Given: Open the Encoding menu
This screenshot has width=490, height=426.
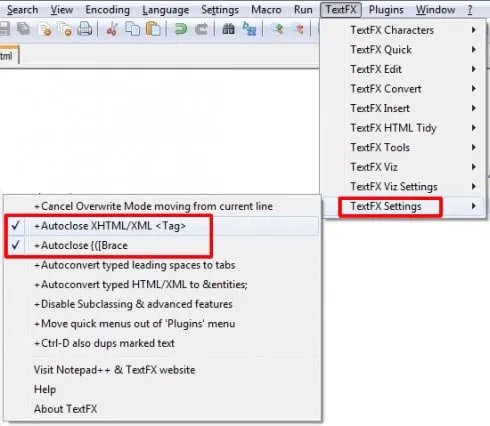Looking at the screenshot, I should pos(108,10).
